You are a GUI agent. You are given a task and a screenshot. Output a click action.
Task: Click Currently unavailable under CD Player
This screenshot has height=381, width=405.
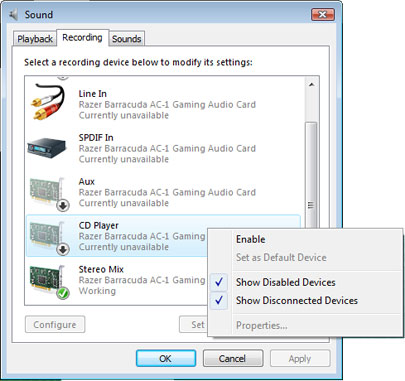click(124, 247)
